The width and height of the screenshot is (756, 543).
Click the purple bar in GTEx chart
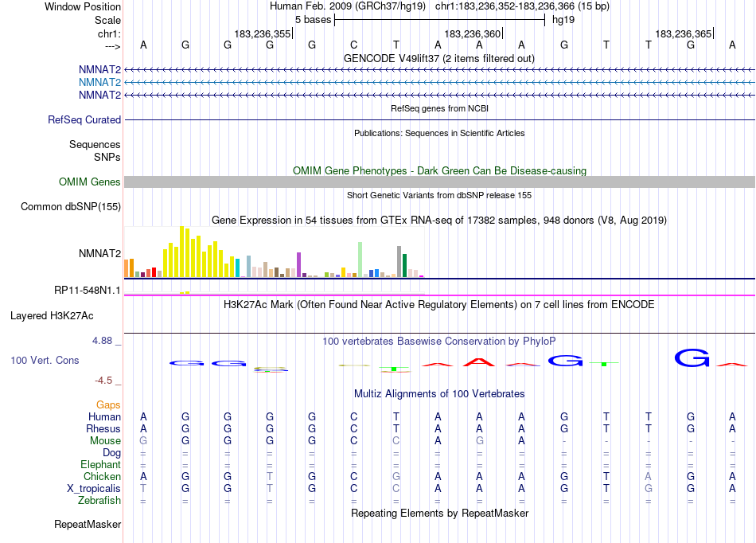299,265
